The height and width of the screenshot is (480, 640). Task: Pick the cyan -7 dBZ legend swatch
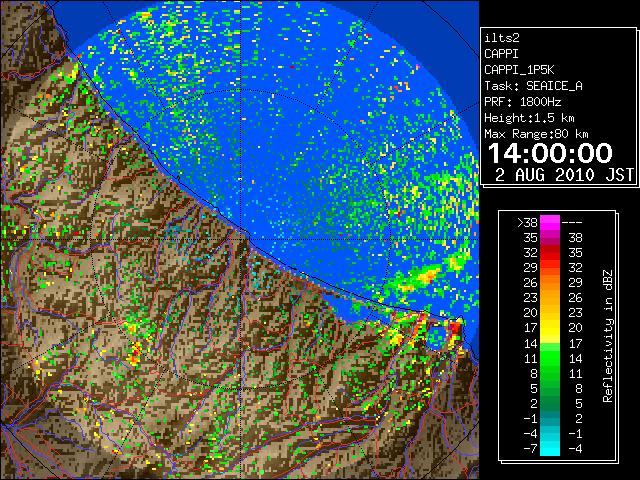pos(550,449)
